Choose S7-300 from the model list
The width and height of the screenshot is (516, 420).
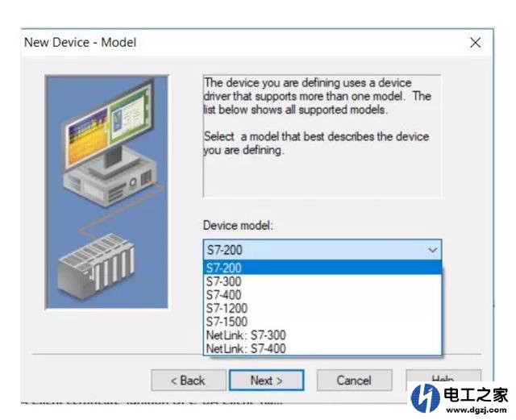click(322, 281)
